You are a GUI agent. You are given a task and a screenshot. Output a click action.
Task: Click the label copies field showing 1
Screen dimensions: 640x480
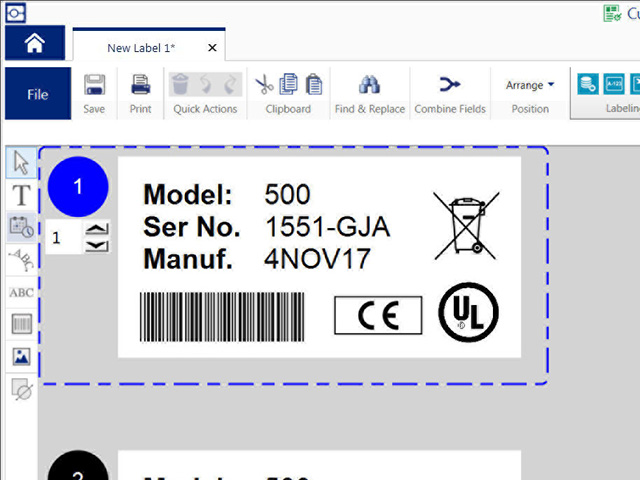coord(64,237)
